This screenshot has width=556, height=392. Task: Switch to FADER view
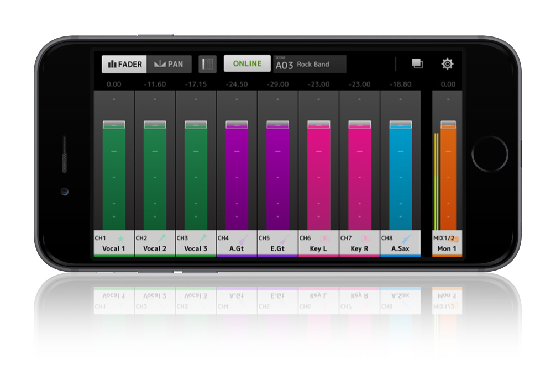coord(124,64)
